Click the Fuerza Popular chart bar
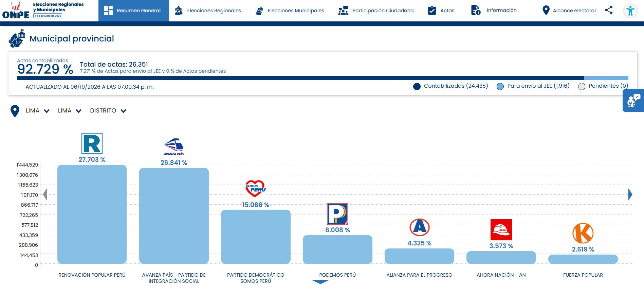 [583, 259]
